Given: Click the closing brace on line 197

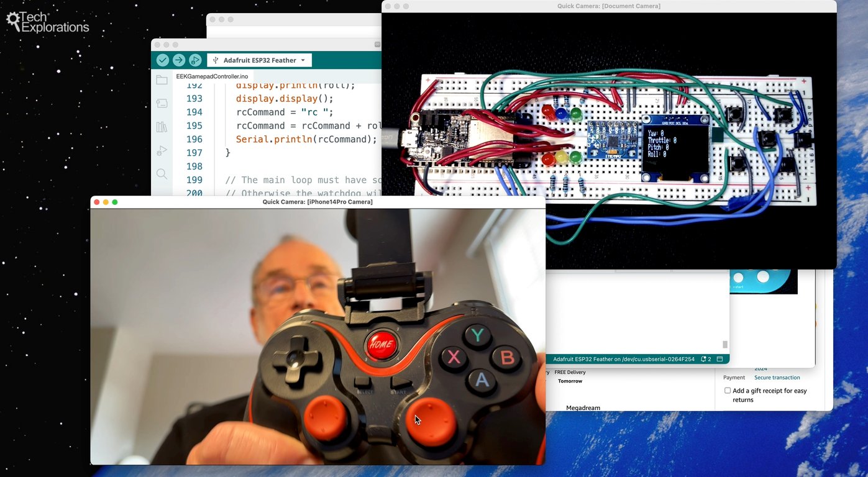Looking at the screenshot, I should point(227,153).
